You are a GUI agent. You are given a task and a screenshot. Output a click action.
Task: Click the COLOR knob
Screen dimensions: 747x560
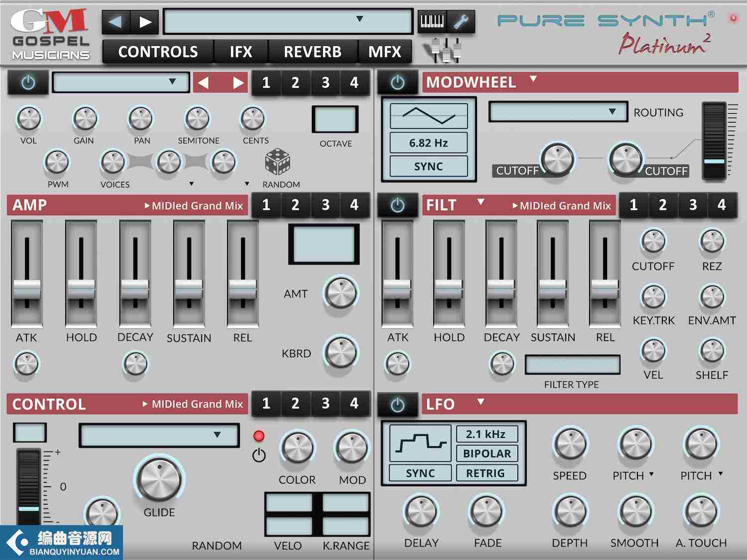pyautogui.click(x=297, y=448)
